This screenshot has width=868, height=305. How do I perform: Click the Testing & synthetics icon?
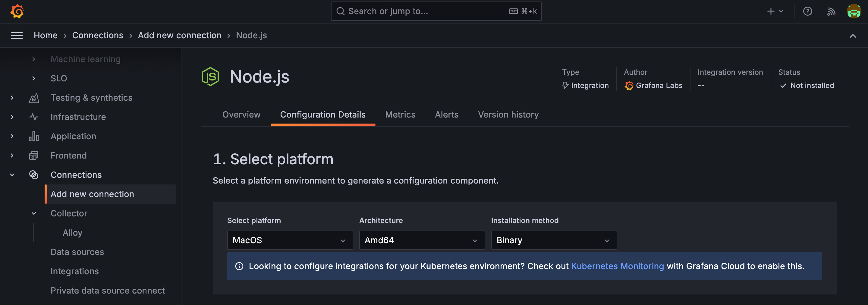[34, 98]
